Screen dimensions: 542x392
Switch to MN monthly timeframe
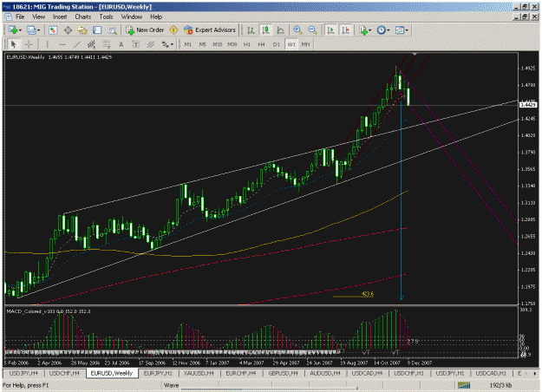click(x=305, y=44)
